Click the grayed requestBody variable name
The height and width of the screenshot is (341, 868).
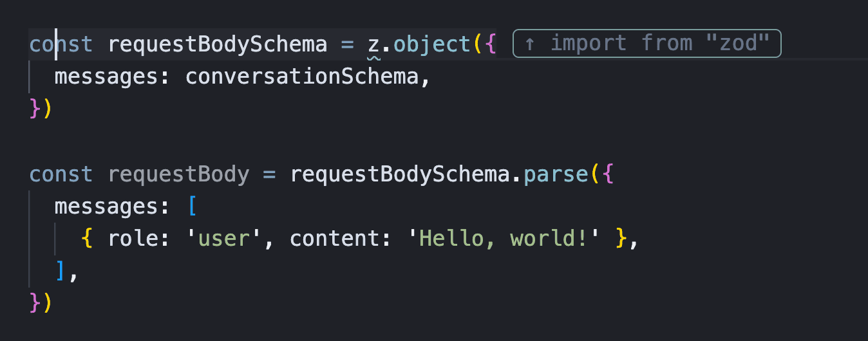178,174
